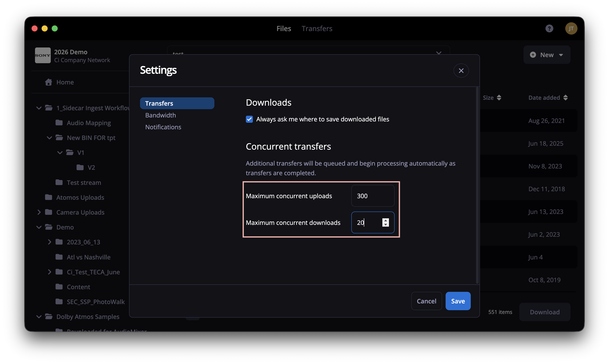This screenshot has height=364, width=609.
Task: Click the V2 folder icon
Action: click(80, 167)
